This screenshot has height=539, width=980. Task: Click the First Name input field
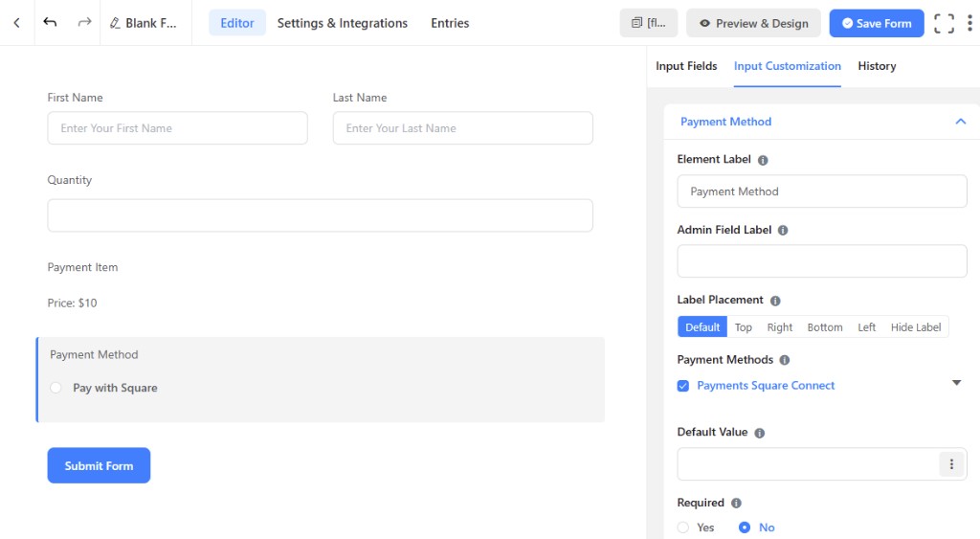[x=177, y=128]
